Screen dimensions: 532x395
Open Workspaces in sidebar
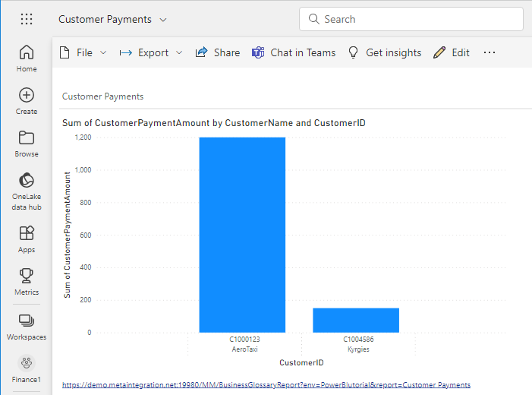27,327
